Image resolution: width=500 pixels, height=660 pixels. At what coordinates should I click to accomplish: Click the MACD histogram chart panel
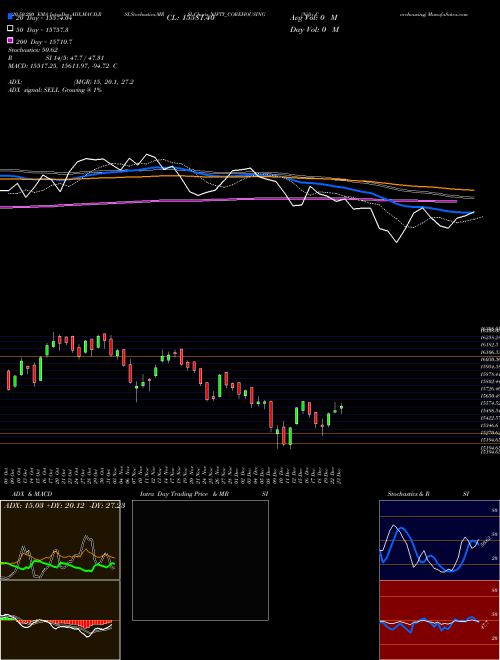click(60, 620)
